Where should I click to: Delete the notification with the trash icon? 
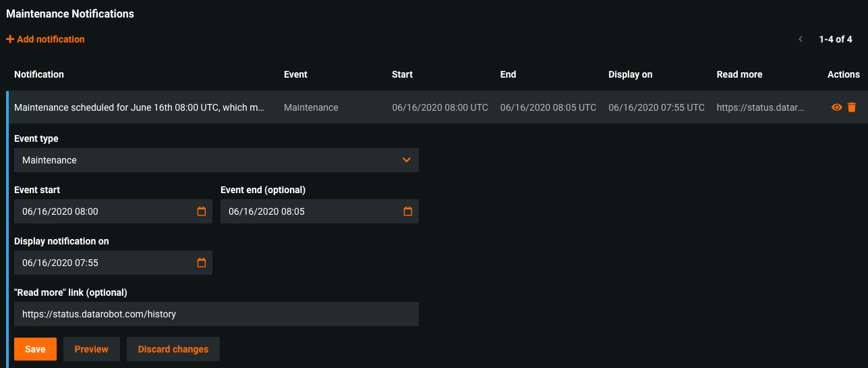852,107
